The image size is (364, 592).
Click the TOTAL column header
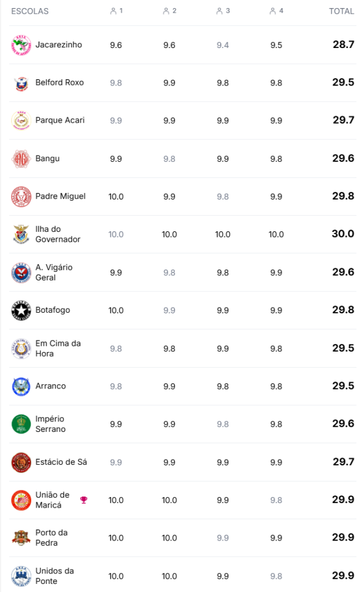point(341,11)
